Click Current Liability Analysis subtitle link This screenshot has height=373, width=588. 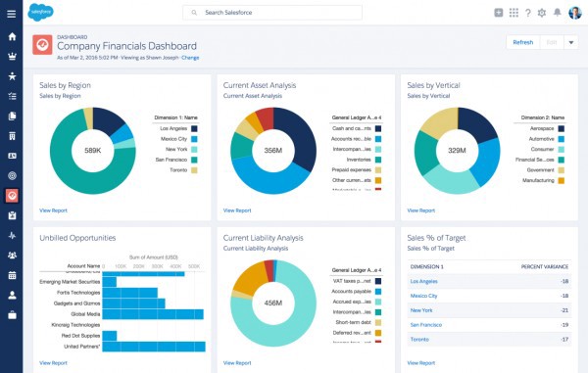point(256,249)
